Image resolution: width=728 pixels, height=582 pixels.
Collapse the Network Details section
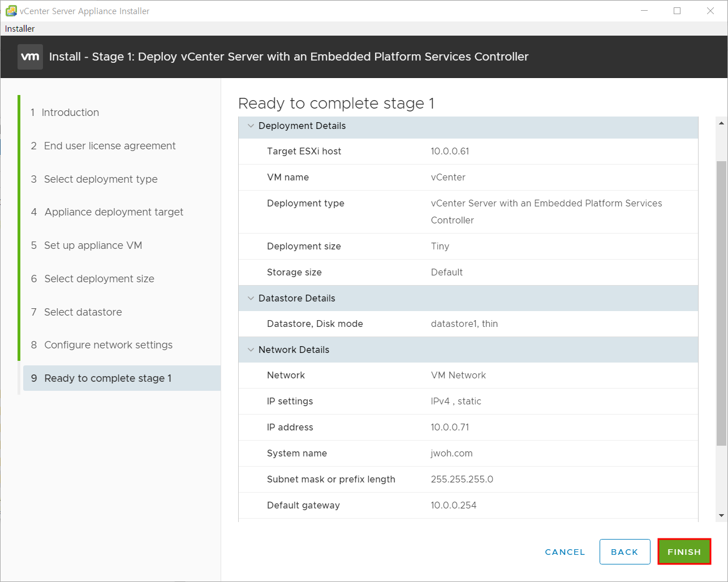point(251,350)
